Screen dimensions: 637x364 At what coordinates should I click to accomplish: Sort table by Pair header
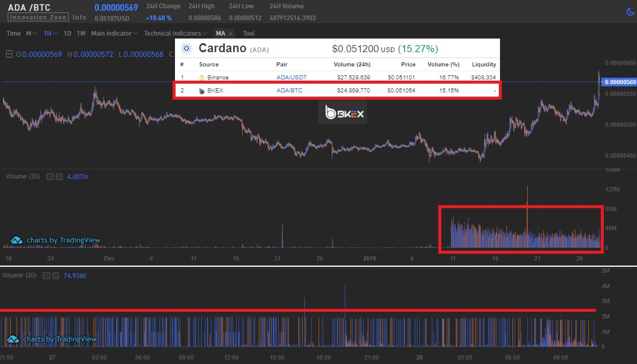tap(282, 64)
